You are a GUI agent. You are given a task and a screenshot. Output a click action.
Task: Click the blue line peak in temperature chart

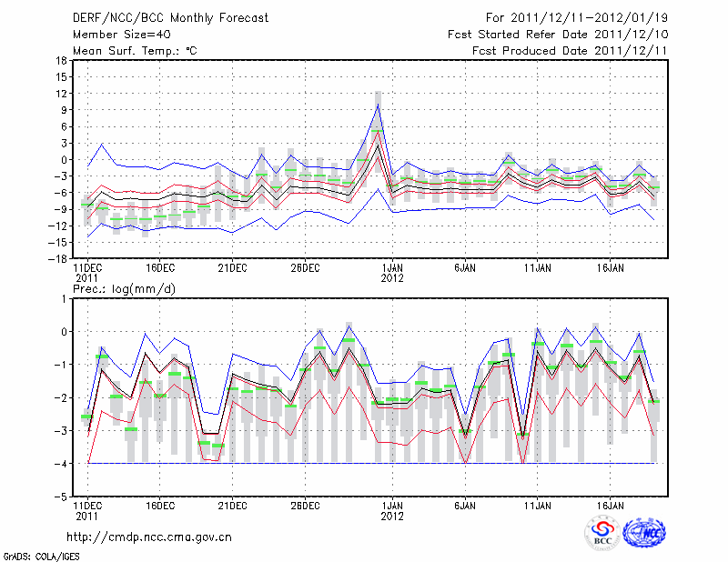click(x=379, y=105)
